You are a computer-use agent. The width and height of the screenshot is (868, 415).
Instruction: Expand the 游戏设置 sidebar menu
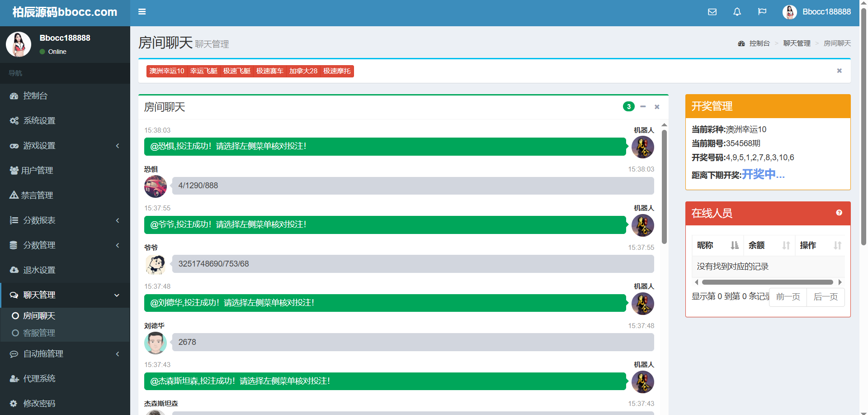[65, 146]
